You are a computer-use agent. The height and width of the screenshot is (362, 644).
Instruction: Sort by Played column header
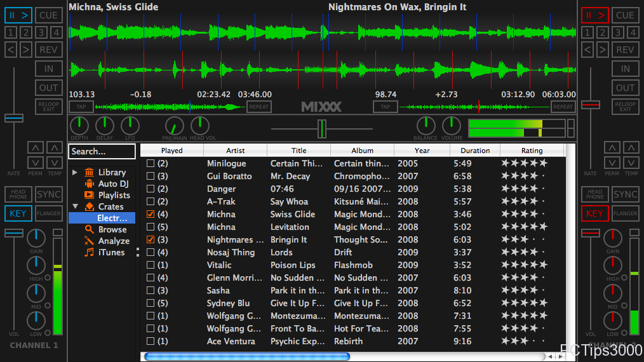click(172, 151)
